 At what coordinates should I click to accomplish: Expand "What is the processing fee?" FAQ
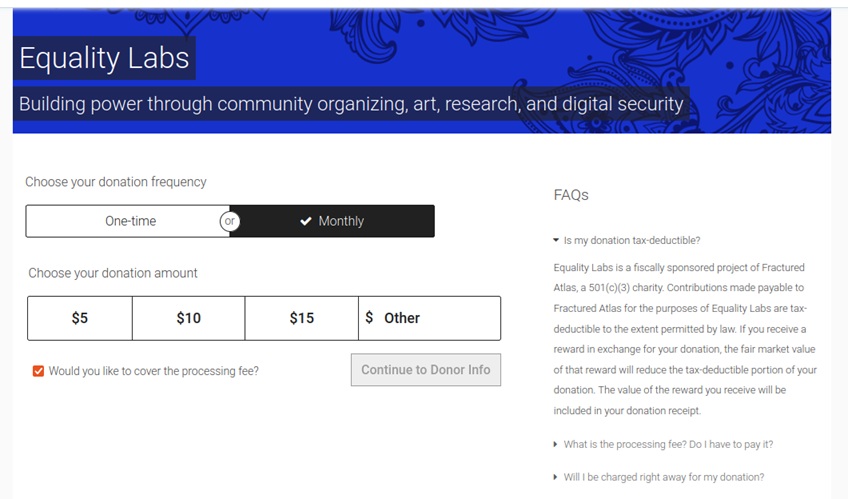668,444
